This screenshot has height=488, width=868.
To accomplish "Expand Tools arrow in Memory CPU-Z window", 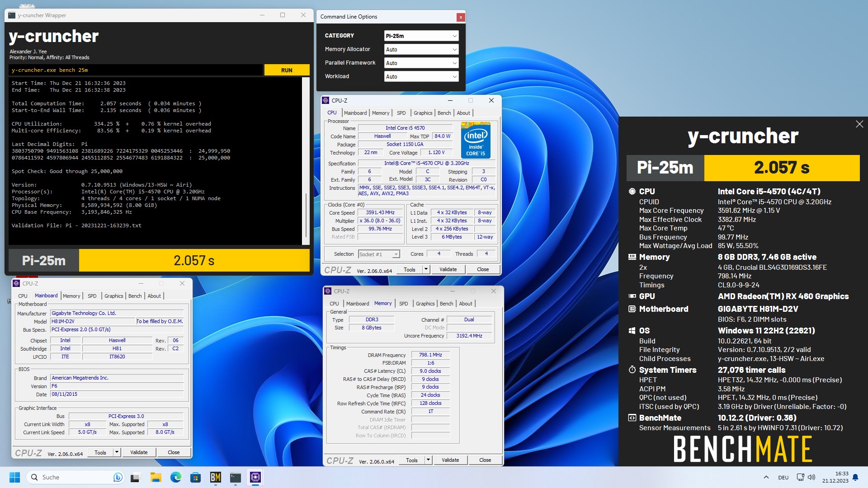I will pyautogui.click(x=428, y=460).
